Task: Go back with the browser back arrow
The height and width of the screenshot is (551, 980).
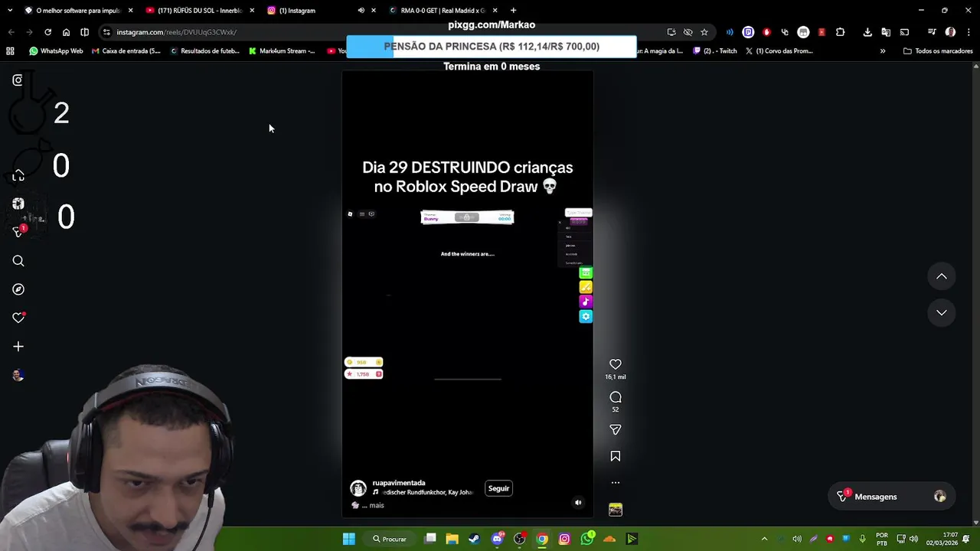Action: point(11,32)
